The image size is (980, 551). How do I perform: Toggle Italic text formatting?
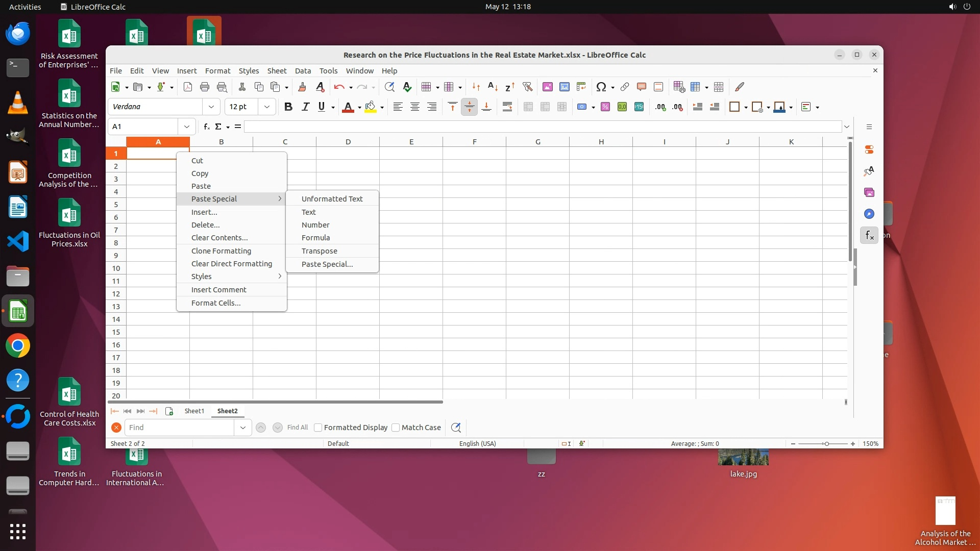coord(305,107)
